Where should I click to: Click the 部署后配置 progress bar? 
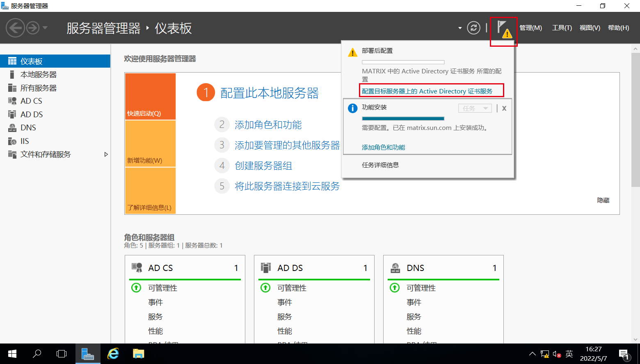click(403, 62)
